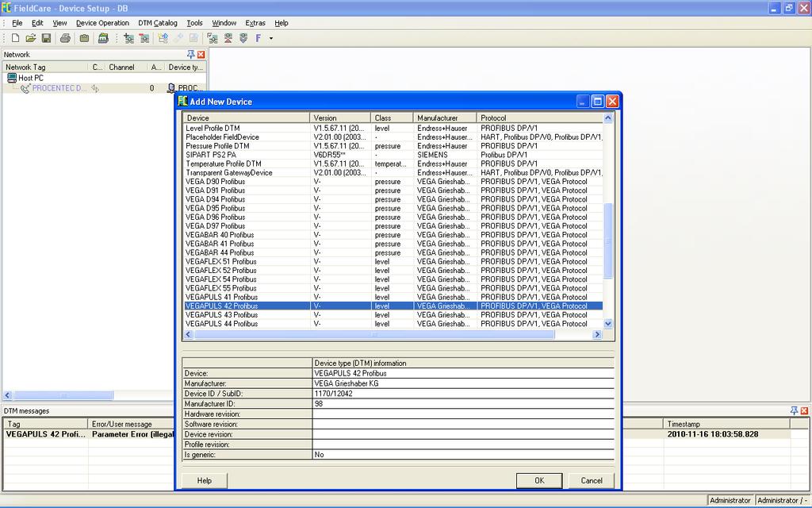The height and width of the screenshot is (508, 812).
Task: Open the Edit menu
Action: tap(37, 23)
